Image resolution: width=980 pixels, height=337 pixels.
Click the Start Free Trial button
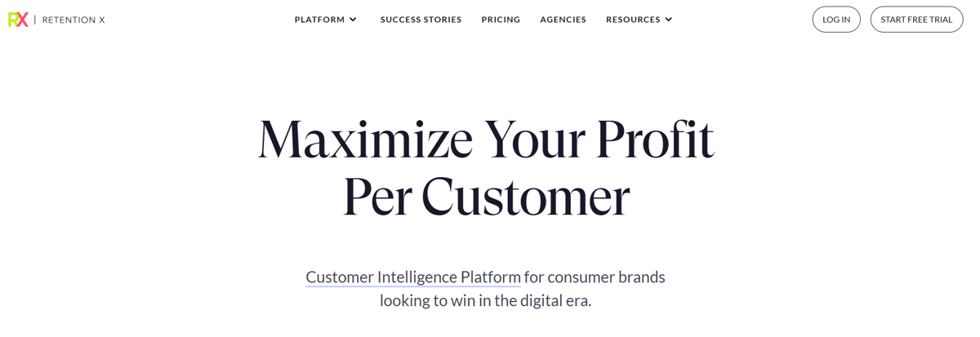point(916,20)
